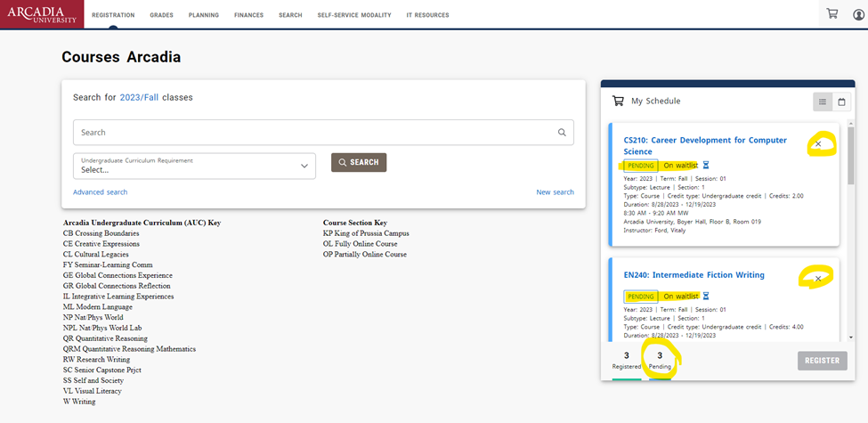868x423 pixels.
Task: Click 'Course Section Key' heading
Action: coord(355,224)
